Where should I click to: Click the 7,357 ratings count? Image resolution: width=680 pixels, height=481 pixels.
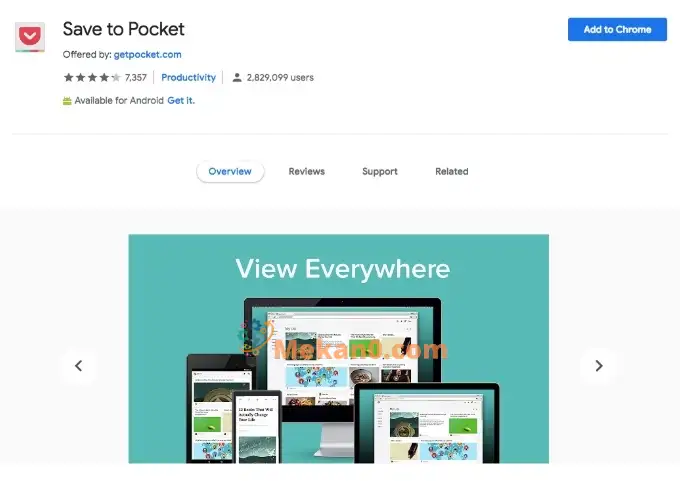[136, 78]
